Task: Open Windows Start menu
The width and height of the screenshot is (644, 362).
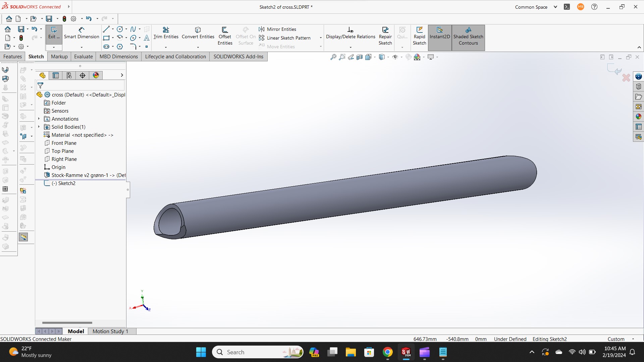Action: point(201,352)
